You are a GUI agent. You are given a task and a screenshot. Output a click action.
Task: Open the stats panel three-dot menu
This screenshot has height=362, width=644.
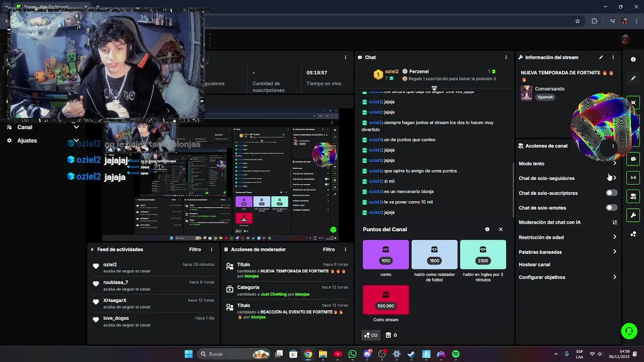(345, 57)
